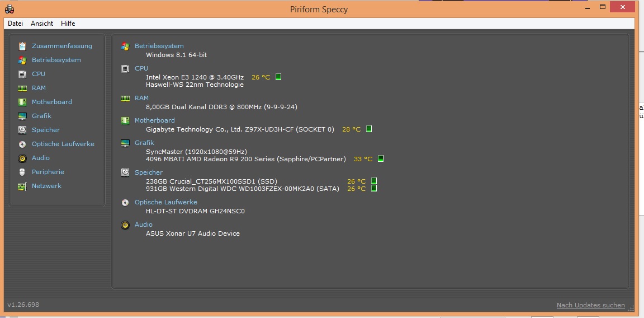Viewport: 644px width, 318px height.
Task: Click the Radeon R9 temperature indicator
Action: coord(380,158)
